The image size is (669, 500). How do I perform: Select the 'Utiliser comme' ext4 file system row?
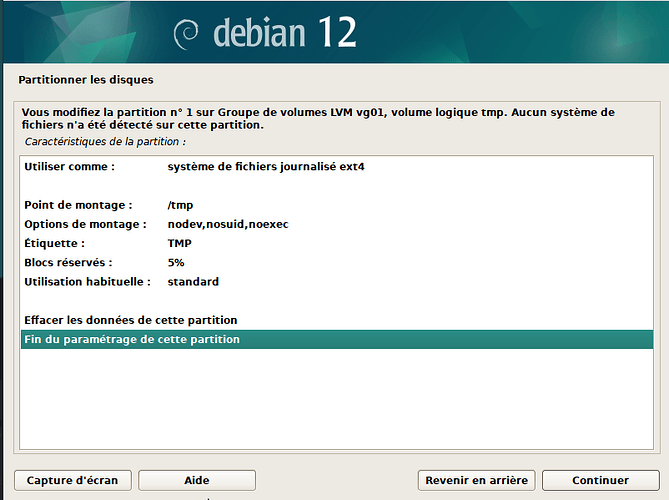pyautogui.click(x=337, y=166)
